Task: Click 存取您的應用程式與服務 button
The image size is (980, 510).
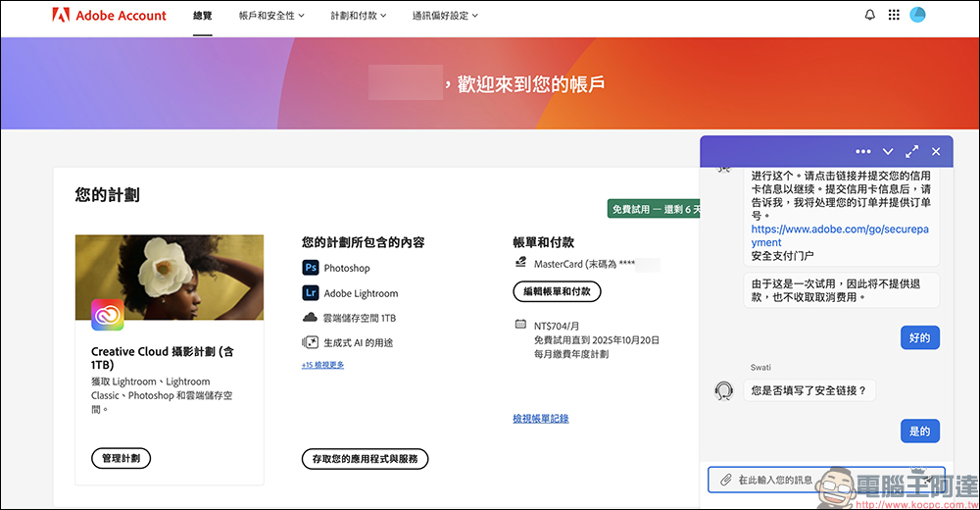Action: pyautogui.click(x=365, y=458)
